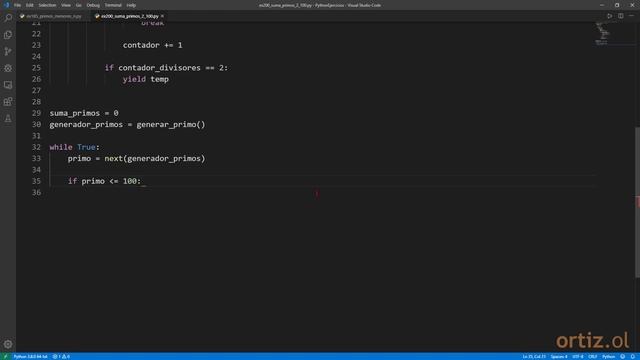Close the ex200_suma_primos tab
The height and width of the screenshot is (360, 640).
pos(162,16)
